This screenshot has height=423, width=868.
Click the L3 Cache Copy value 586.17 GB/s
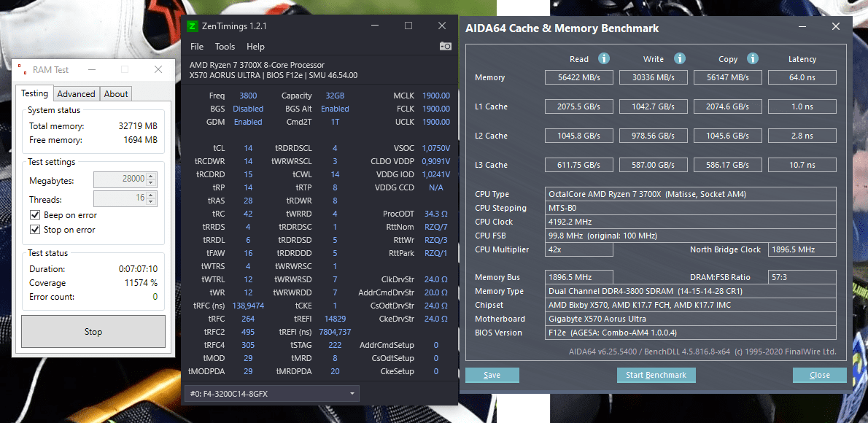click(727, 165)
